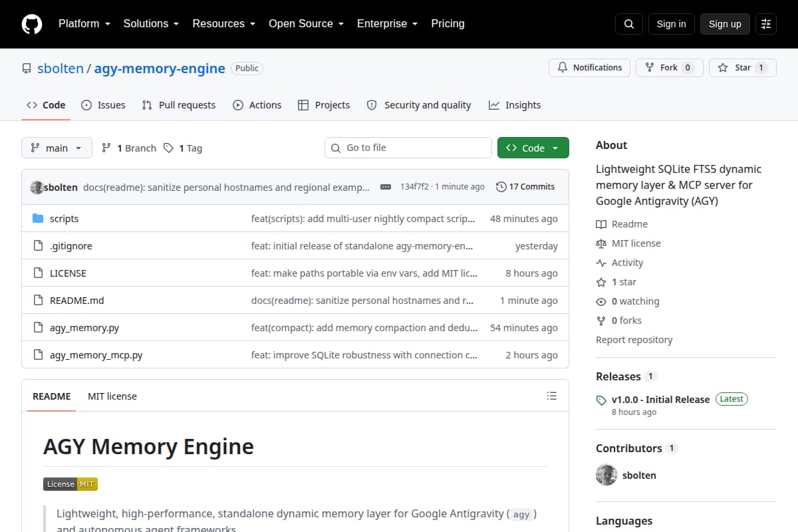
Task: Click Report repository link
Action: pos(634,340)
